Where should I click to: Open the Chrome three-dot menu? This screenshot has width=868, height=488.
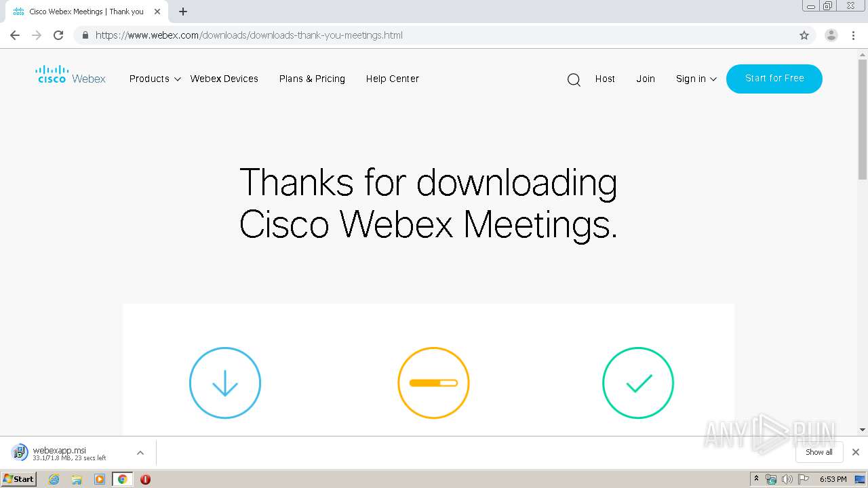[854, 35]
